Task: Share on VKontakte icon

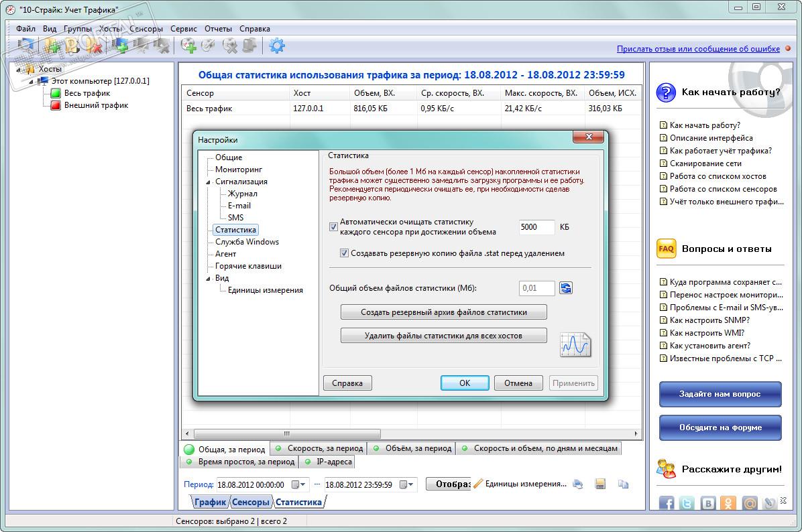Action: (708, 503)
